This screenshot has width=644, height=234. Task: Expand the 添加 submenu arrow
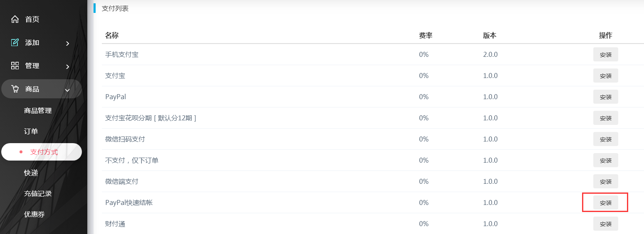(67, 43)
